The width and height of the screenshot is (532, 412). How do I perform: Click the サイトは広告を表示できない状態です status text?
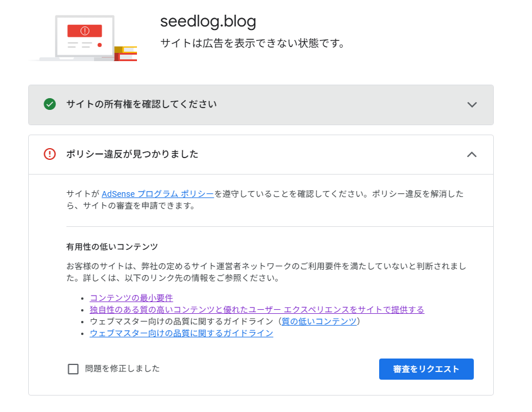pos(253,43)
